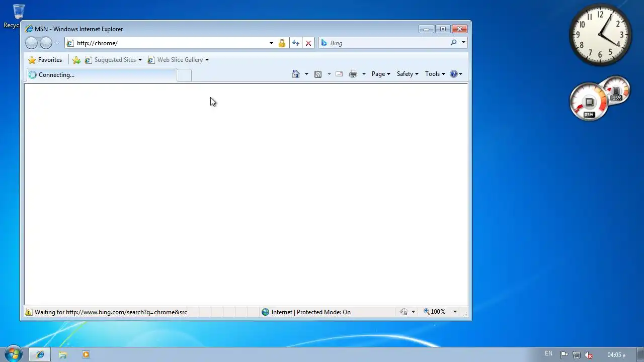The image size is (644, 362).
Task: Click the Back navigation button
Action: (x=31, y=43)
